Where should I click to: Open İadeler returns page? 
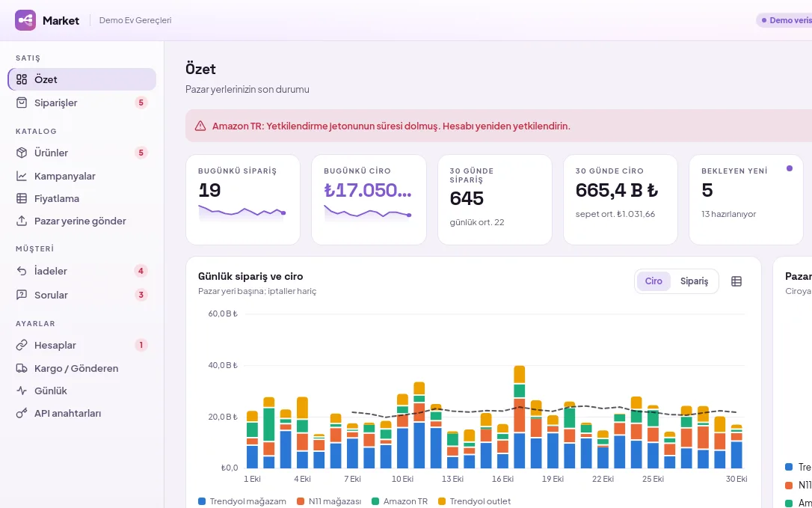[81, 271]
